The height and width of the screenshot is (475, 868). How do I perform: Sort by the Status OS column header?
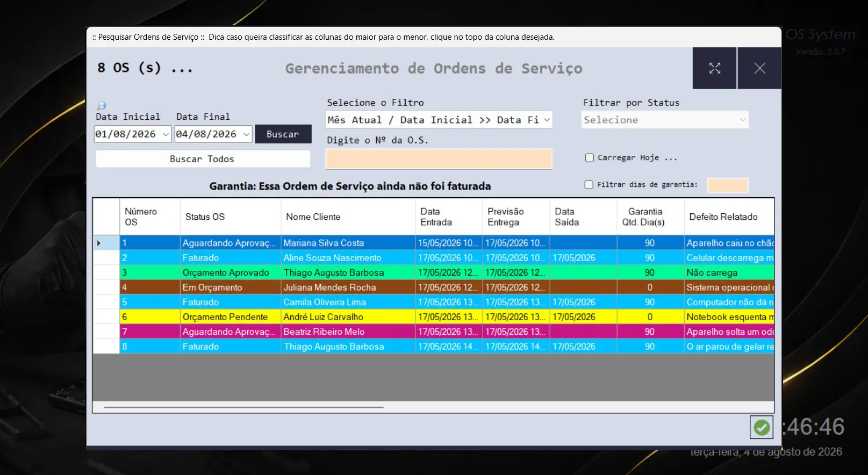pyautogui.click(x=231, y=217)
